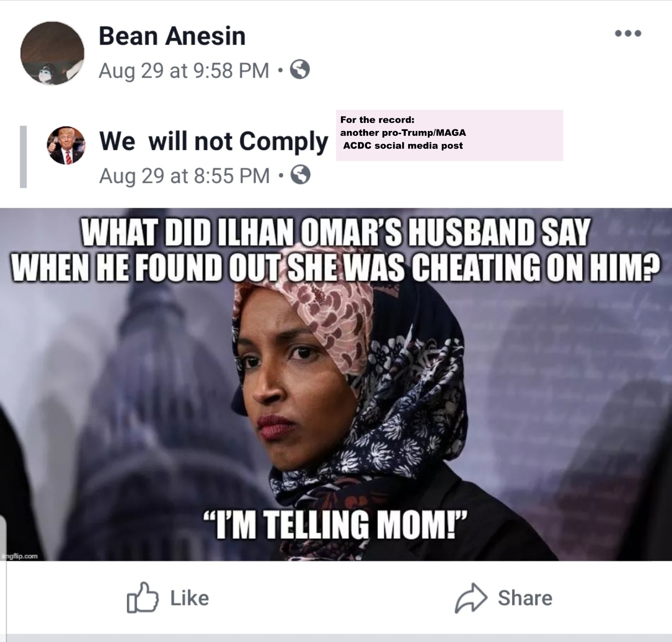
Task: Click the thumbs-up Like icon
Action: tap(142, 597)
